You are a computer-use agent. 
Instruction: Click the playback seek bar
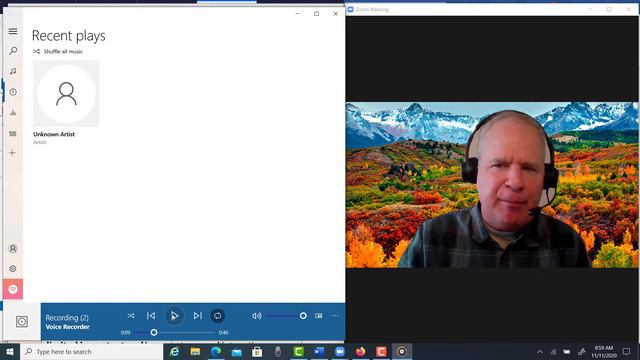coord(174,333)
